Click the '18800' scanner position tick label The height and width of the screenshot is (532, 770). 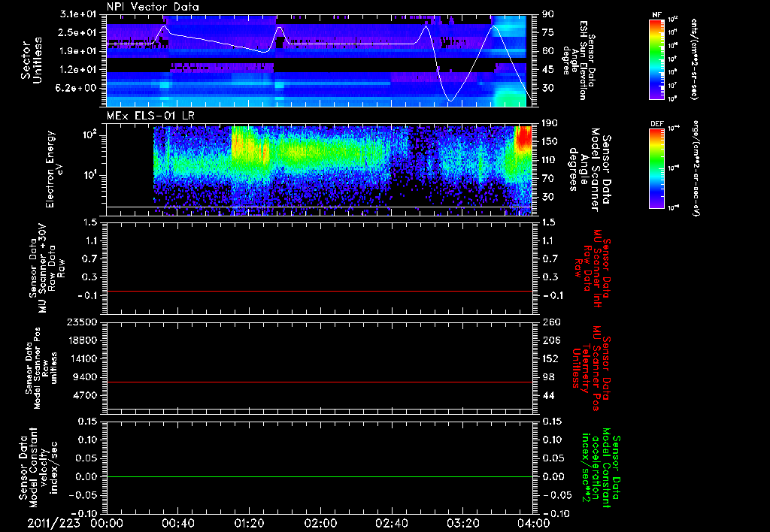point(82,340)
